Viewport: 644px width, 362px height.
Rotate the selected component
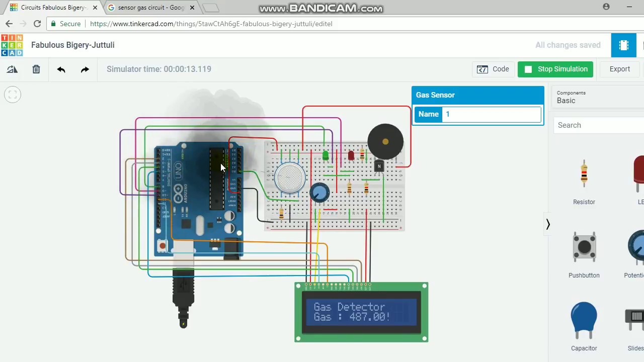12,69
